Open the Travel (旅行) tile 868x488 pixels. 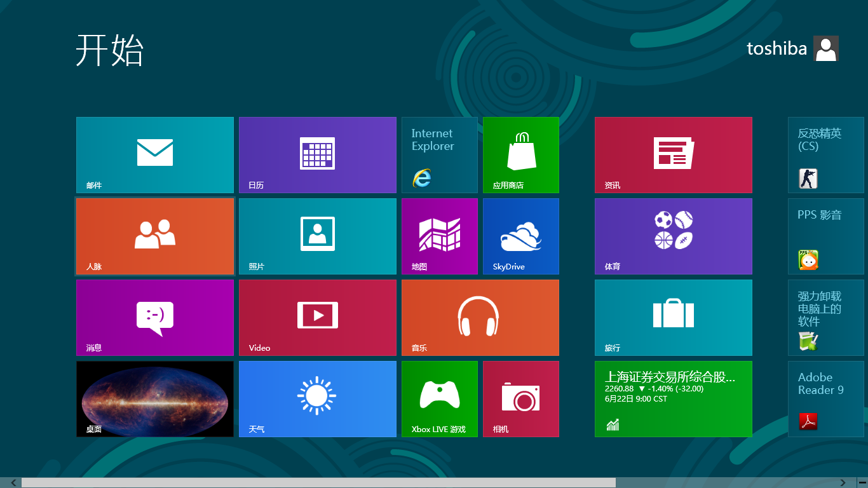point(674,318)
